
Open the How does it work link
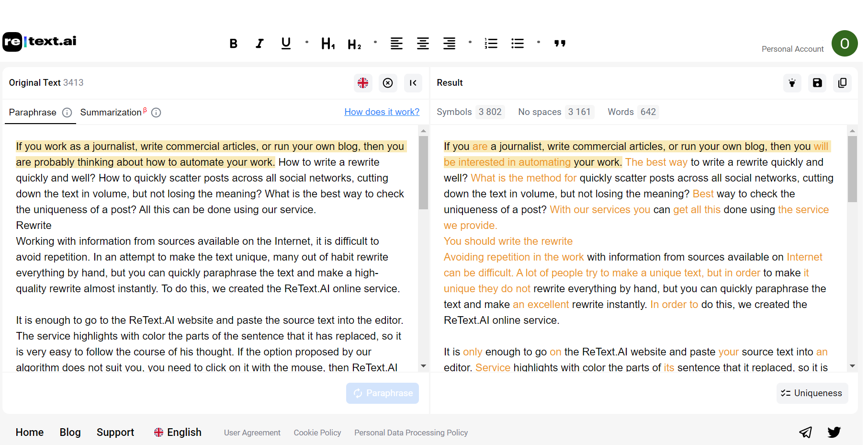382,112
